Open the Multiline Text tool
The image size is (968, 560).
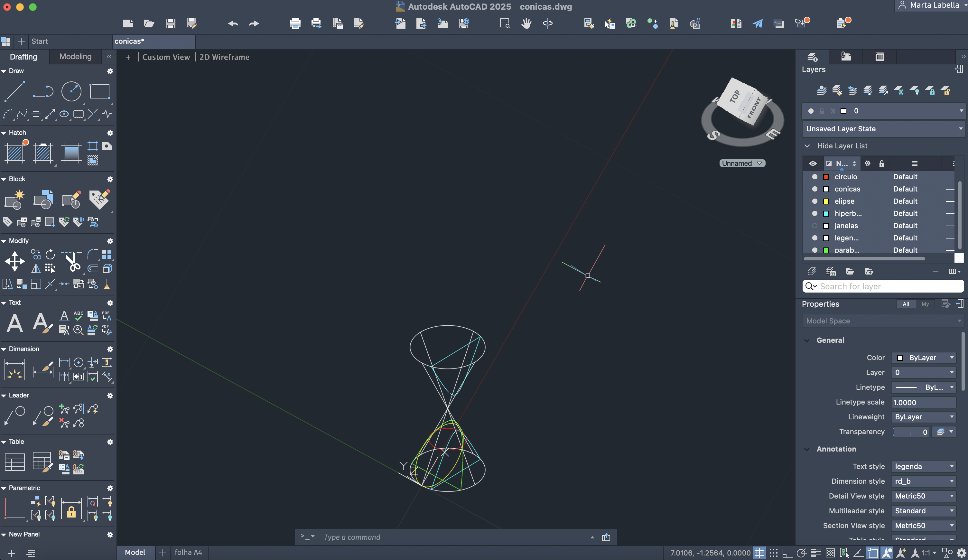(x=14, y=323)
